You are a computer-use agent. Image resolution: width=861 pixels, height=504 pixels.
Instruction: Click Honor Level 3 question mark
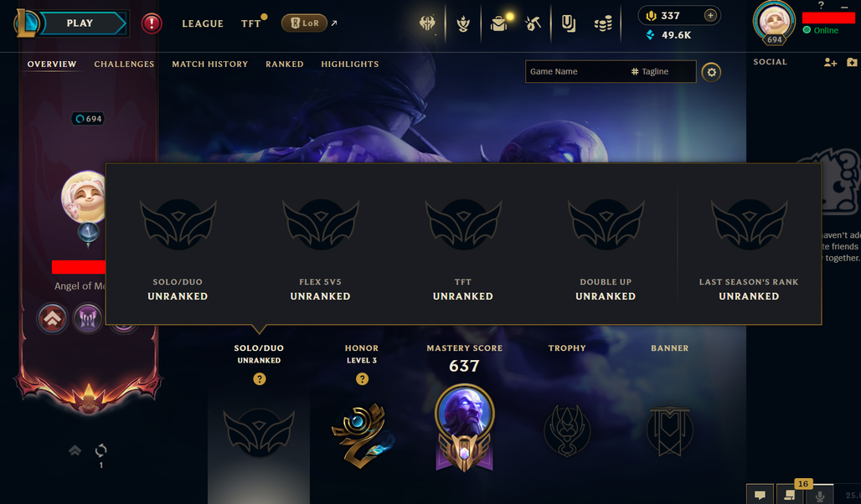pos(362,378)
